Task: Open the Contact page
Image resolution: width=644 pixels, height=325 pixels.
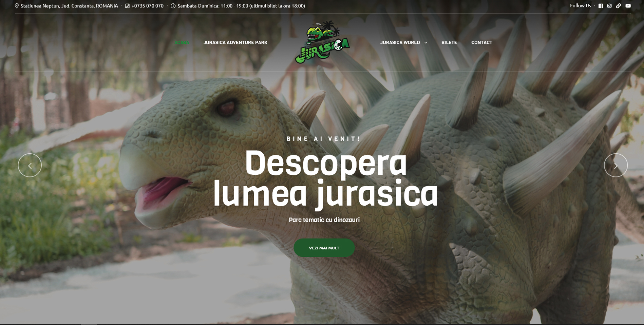Action: 481,42
